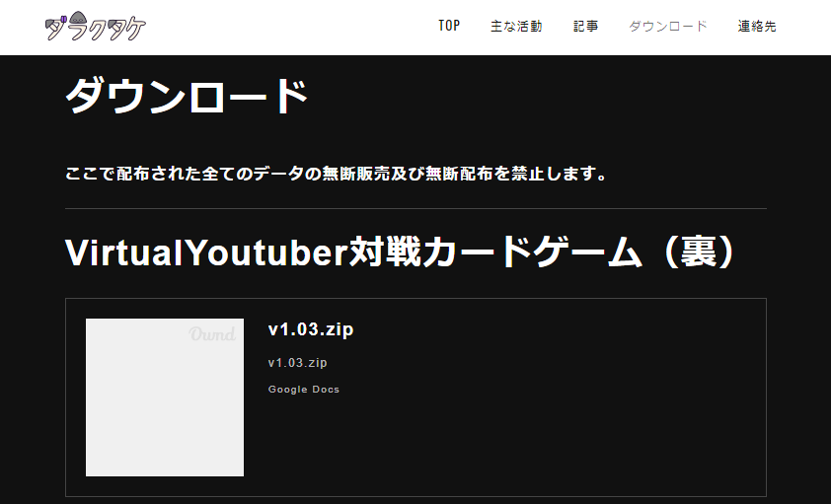Click the gray v1.03.zip description text
This screenshot has width=831, height=504.
pyautogui.click(x=298, y=363)
